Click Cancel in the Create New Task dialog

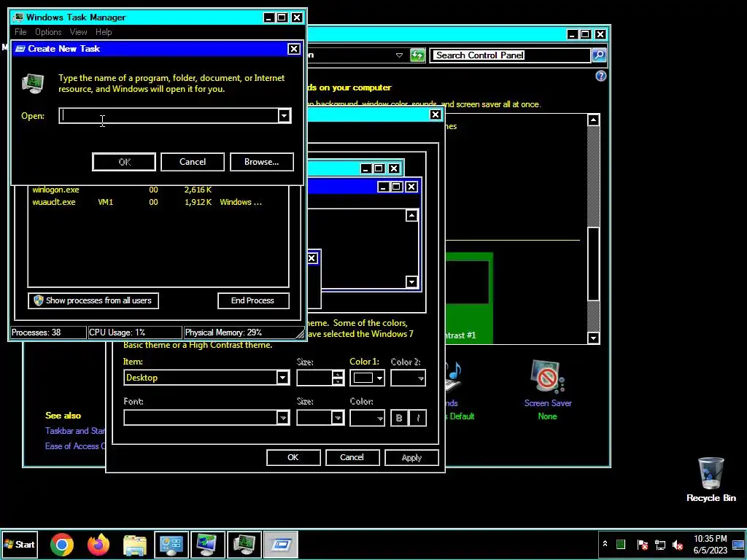click(x=193, y=162)
